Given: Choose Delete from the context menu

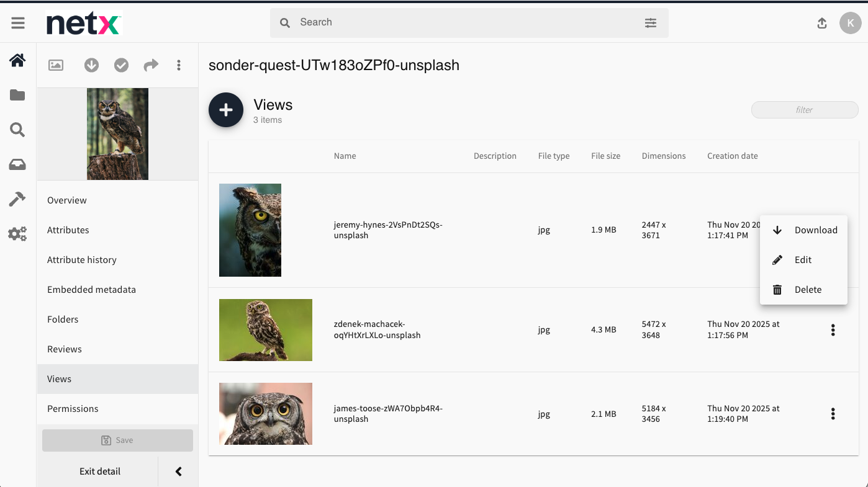Looking at the screenshot, I should pyautogui.click(x=807, y=290).
